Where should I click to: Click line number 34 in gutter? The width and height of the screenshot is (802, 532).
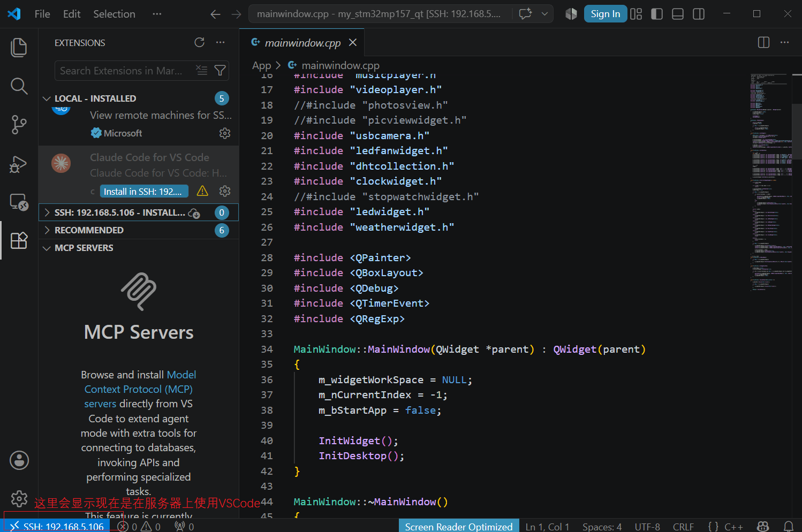pos(267,349)
